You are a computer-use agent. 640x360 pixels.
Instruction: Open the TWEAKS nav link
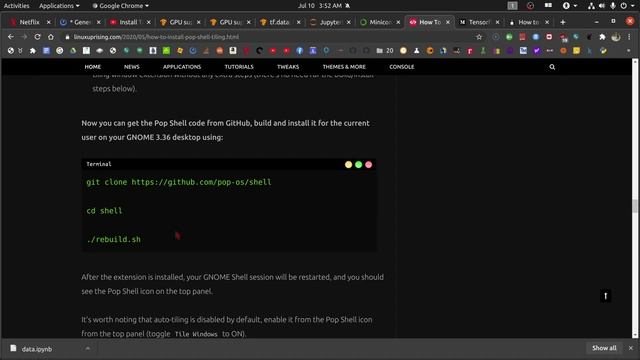[x=288, y=67]
